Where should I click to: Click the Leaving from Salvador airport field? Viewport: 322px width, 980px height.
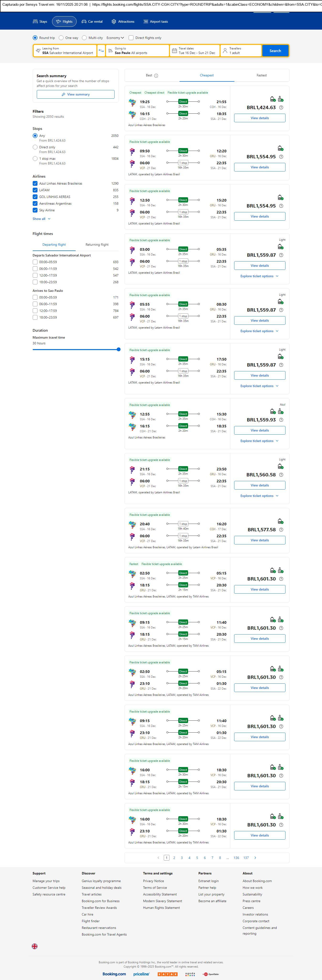pos(65,51)
